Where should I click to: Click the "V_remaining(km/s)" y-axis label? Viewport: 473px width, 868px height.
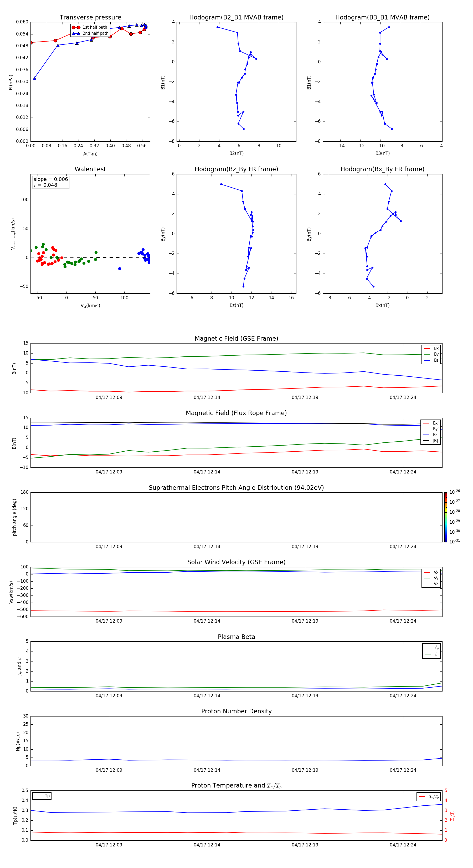(x=13, y=234)
